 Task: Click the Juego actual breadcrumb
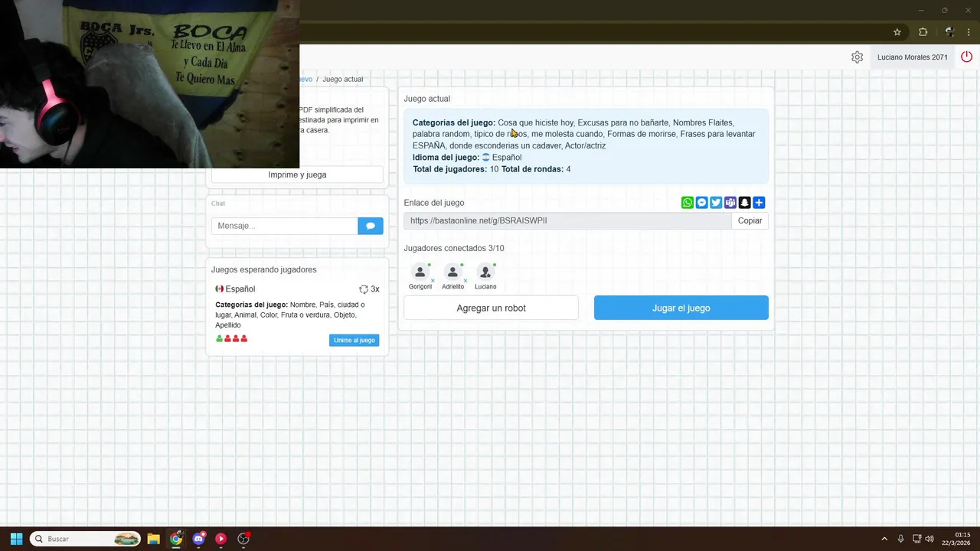click(x=342, y=79)
